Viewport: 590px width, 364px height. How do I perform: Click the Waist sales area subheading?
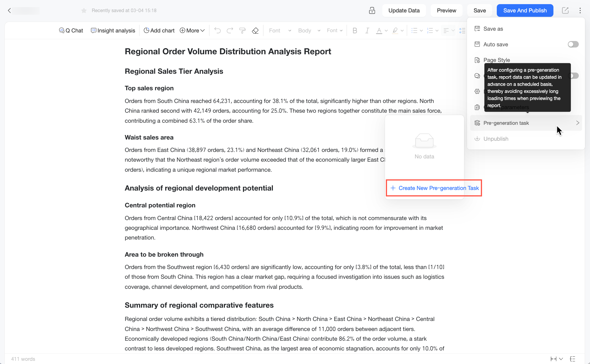coord(149,137)
